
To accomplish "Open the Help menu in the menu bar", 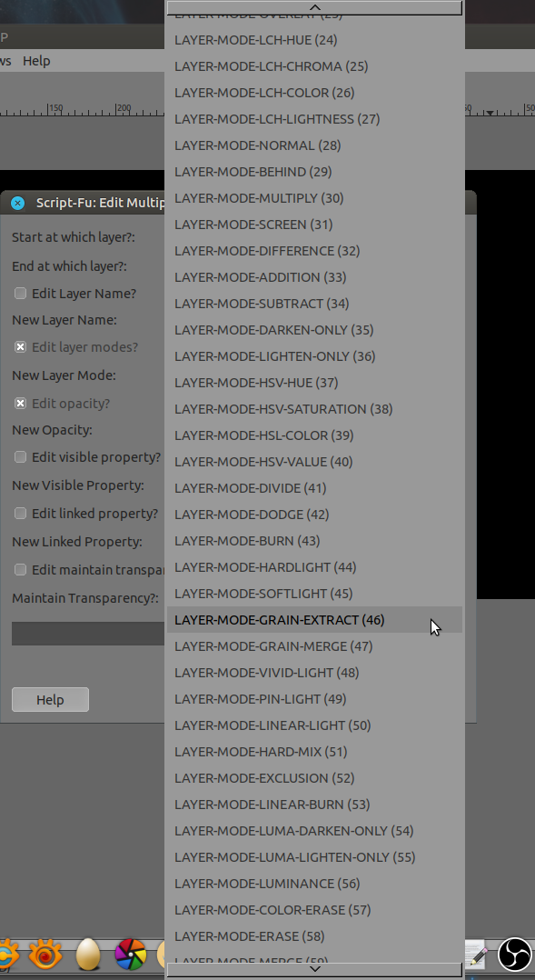I will [36, 61].
